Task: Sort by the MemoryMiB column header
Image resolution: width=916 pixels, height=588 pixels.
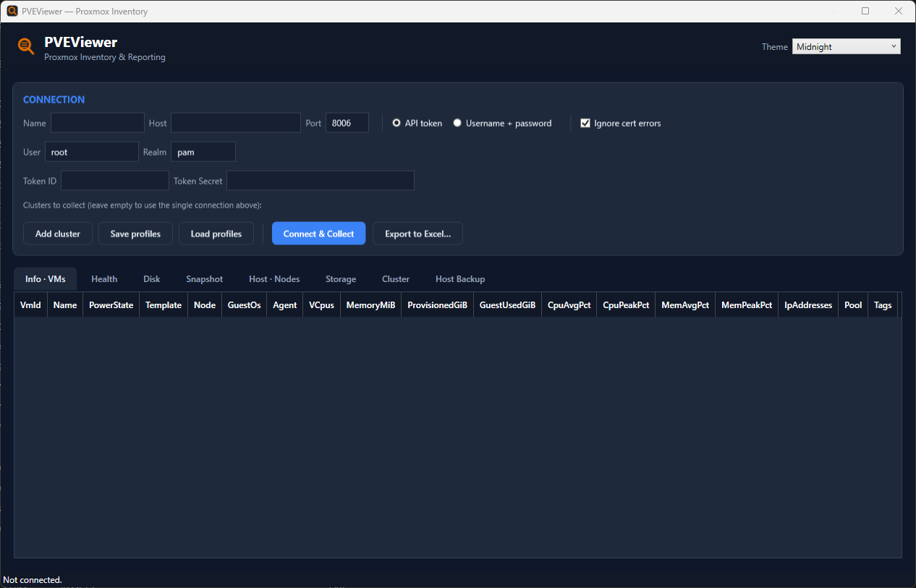Action: click(x=371, y=305)
